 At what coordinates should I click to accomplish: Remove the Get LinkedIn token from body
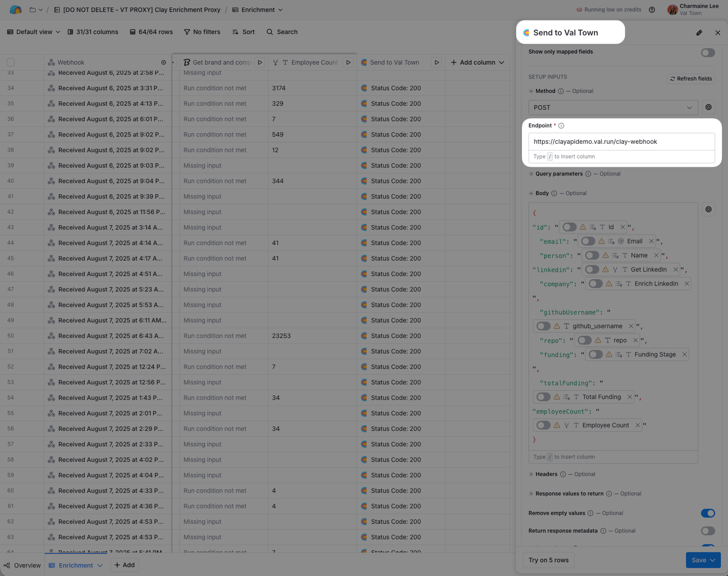676,269
